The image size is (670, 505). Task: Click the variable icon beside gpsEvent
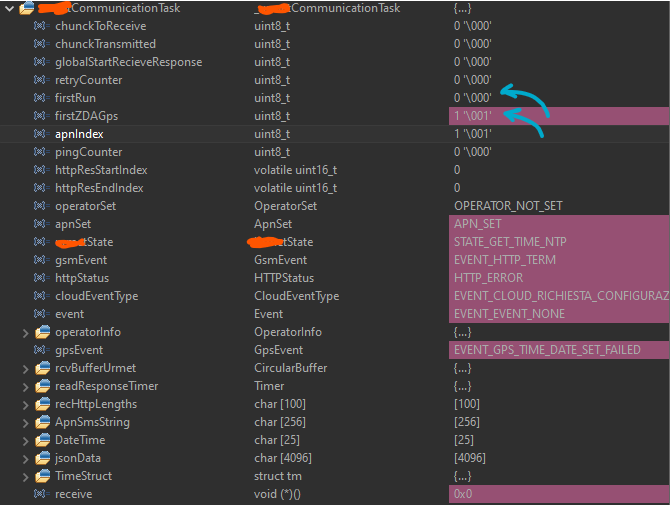click(42, 350)
